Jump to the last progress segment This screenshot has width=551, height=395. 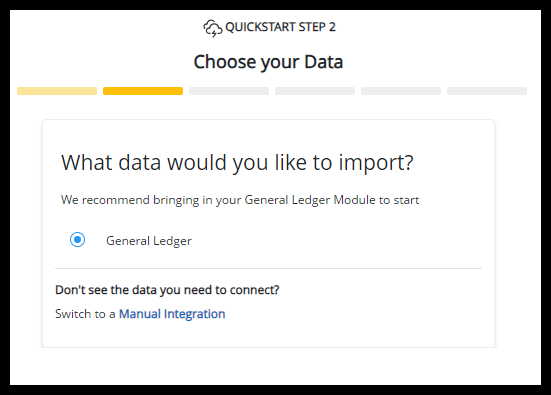coord(487,91)
